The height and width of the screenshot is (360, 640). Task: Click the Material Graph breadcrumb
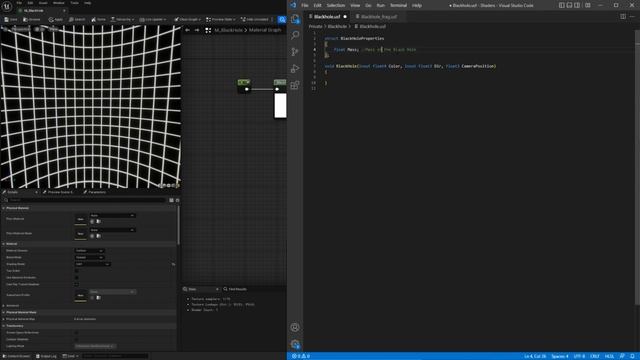pos(265,30)
